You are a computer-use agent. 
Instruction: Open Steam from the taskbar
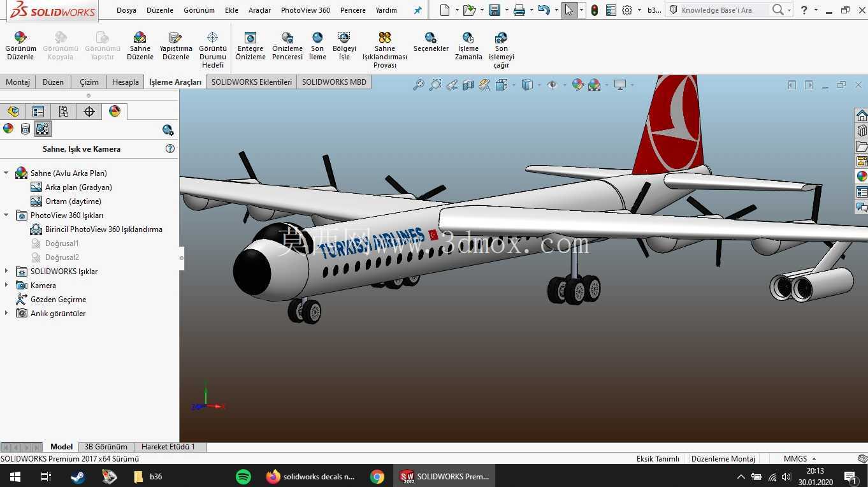[x=78, y=476]
